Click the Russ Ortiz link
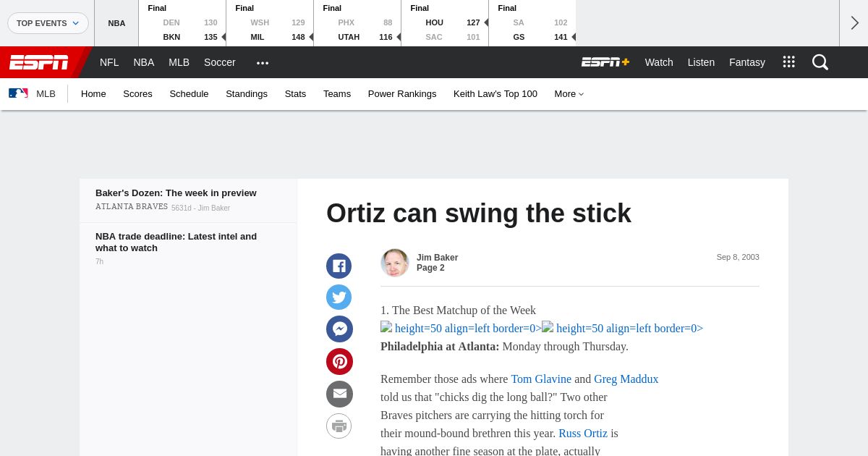Screen dimensions: 868x456 tap(583, 434)
